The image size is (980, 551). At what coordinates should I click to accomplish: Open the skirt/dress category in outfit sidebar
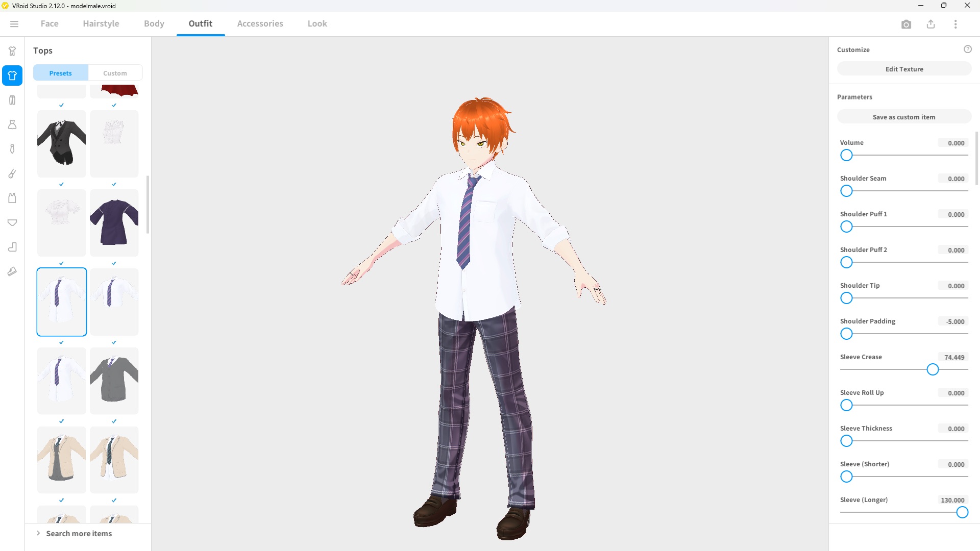[12, 124]
